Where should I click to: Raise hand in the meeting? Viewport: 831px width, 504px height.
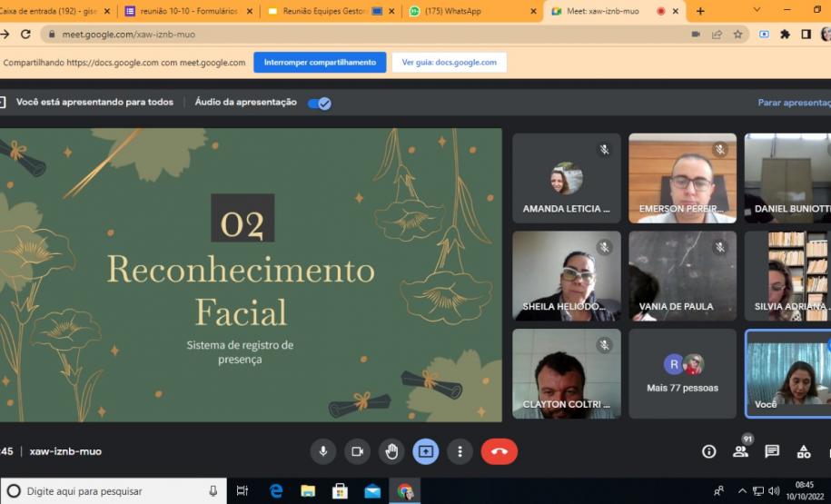(x=391, y=451)
